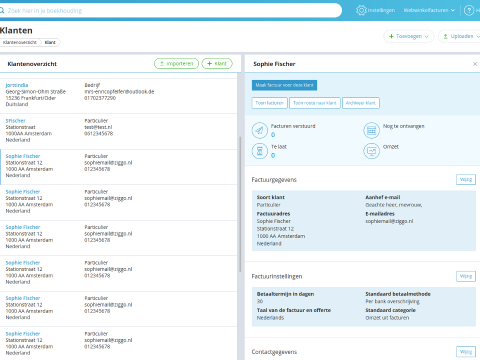The image size is (480, 360).
Task: Click email mrs-enncopfeifer@outlook.de
Action: point(119,92)
